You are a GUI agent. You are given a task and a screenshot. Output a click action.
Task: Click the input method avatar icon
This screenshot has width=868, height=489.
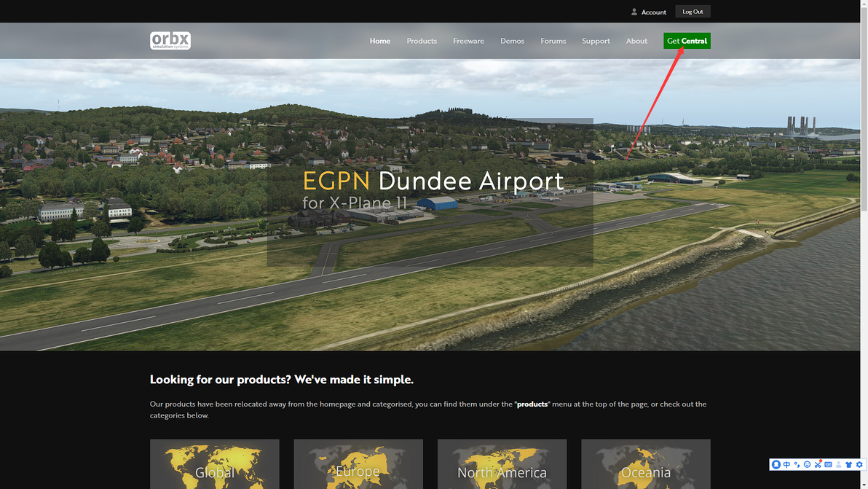(x=776, y=465)
